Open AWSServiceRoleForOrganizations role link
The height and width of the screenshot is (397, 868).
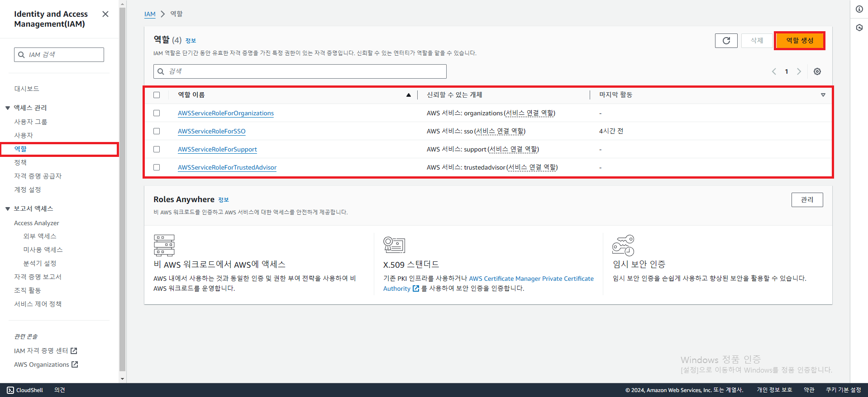(226, 113)
